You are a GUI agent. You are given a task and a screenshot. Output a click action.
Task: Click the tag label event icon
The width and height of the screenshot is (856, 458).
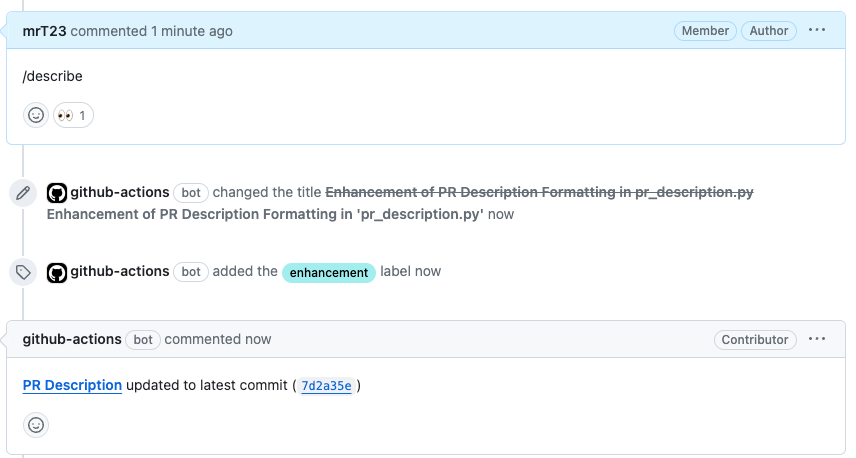(x=23, y=272)
